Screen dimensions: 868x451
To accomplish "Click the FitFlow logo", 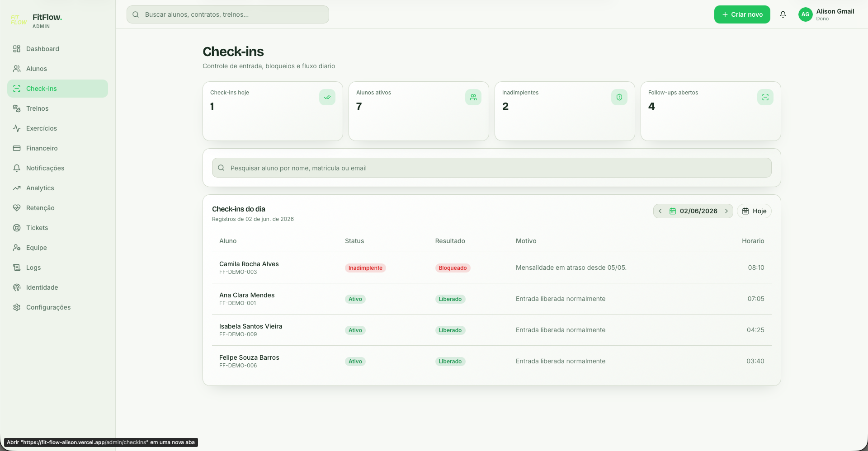I will point(19,20).
